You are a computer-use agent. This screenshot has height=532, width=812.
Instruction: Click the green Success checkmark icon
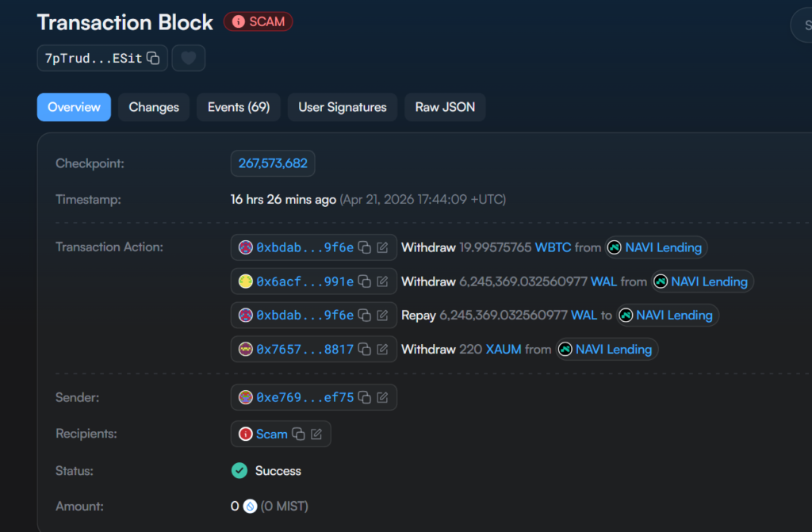[x=239, y=470]
